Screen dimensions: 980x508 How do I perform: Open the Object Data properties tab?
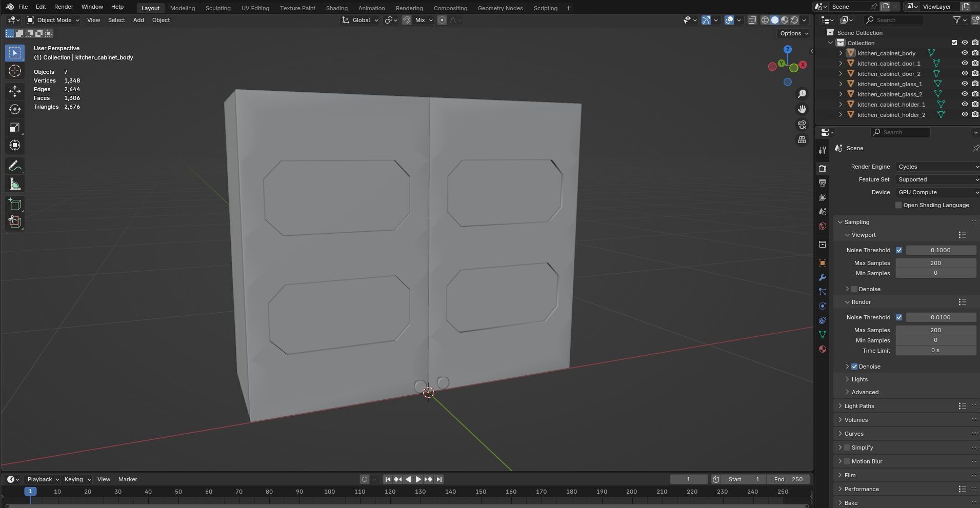tap(823, 335)
